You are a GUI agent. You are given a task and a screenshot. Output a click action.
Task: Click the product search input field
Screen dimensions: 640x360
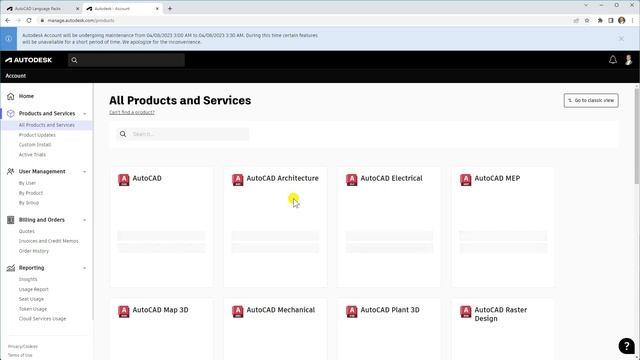(x=182, y=134)
